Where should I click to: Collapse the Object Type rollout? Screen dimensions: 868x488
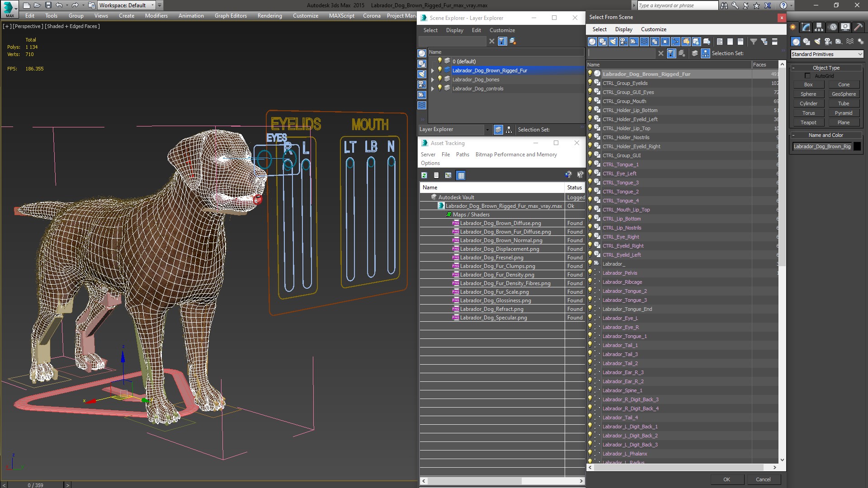826,68
